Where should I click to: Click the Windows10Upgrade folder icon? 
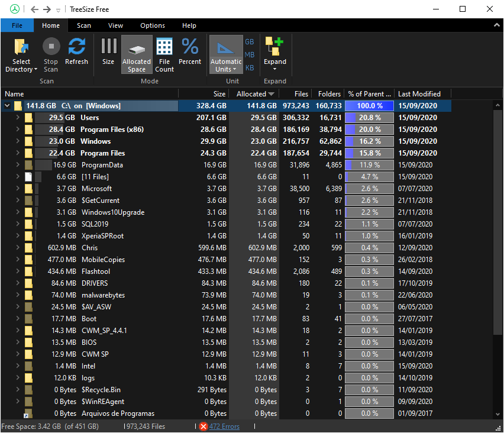pyautogui.click(x=28, y=212)
